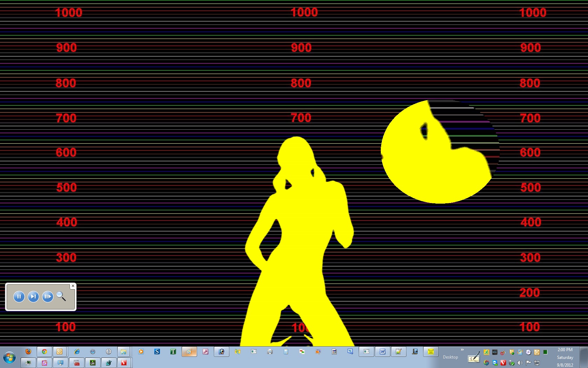Pause playback in the floating control panel

click(19, 297)
